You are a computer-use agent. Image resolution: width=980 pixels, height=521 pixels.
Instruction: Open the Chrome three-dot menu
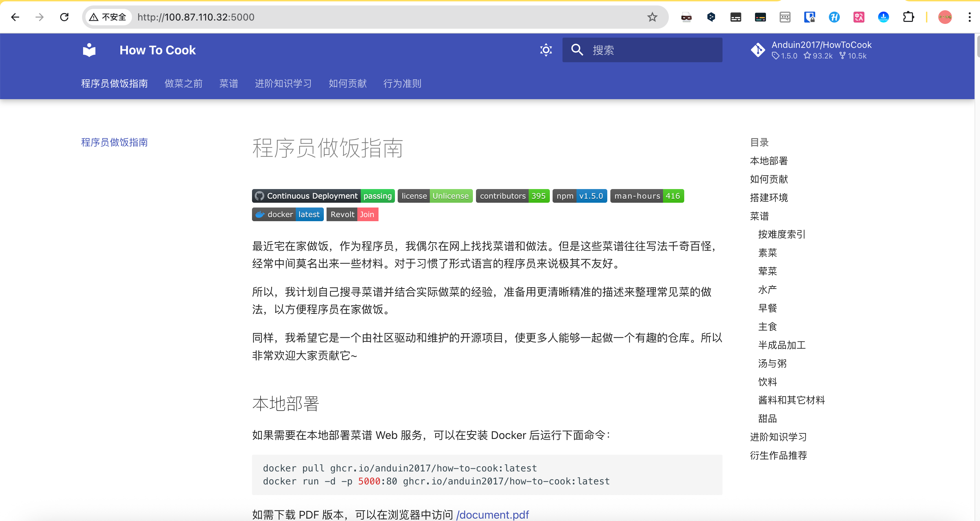[969, 17]
